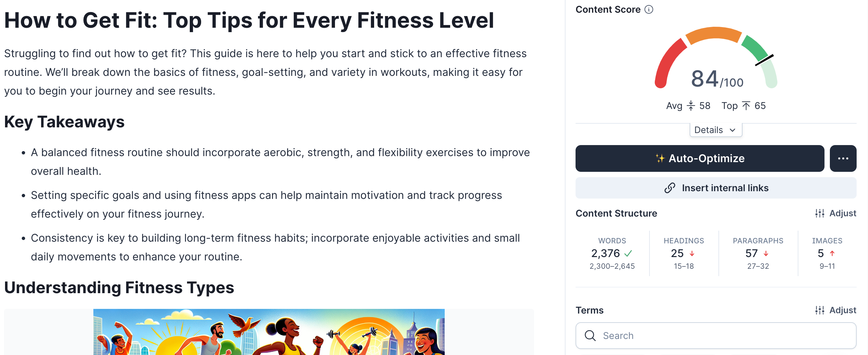Image resolution: width=868 pixels, height=355 pixels.
Task: Click the Top score up-arrow icon
Action: click(x=746, y=106)
